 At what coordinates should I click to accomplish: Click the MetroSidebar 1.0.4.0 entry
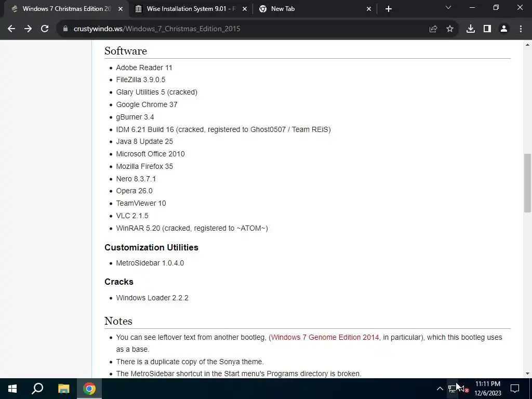(x=150, y=263)
